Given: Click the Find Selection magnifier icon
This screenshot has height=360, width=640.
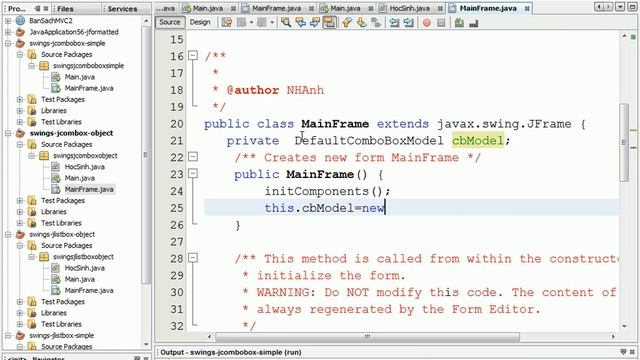Looking at the screenshot, I should [x=286, y=22].
